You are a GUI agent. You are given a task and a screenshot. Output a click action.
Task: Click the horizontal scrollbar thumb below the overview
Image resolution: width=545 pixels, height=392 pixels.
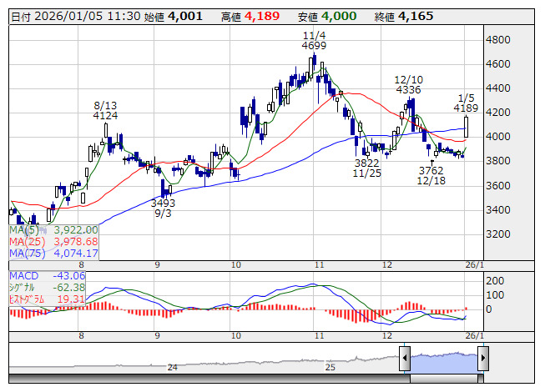[443, 378]
